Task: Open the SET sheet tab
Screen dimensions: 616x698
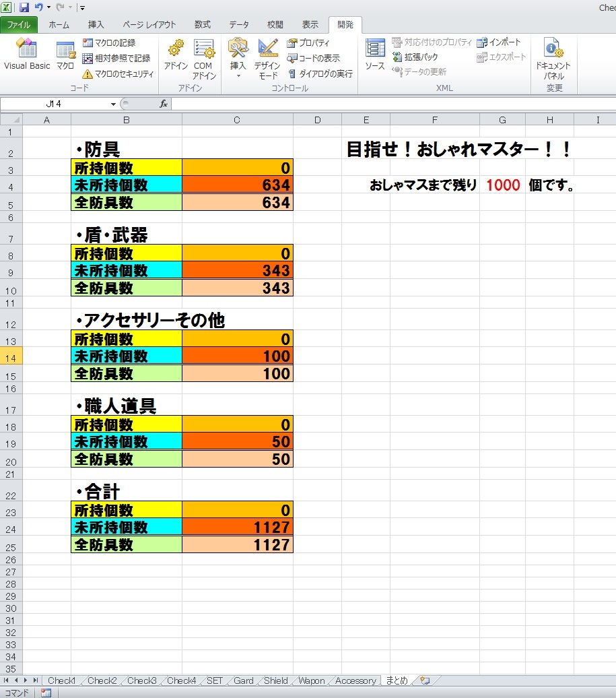Action: pyautogui.click(x=214, y=680)
